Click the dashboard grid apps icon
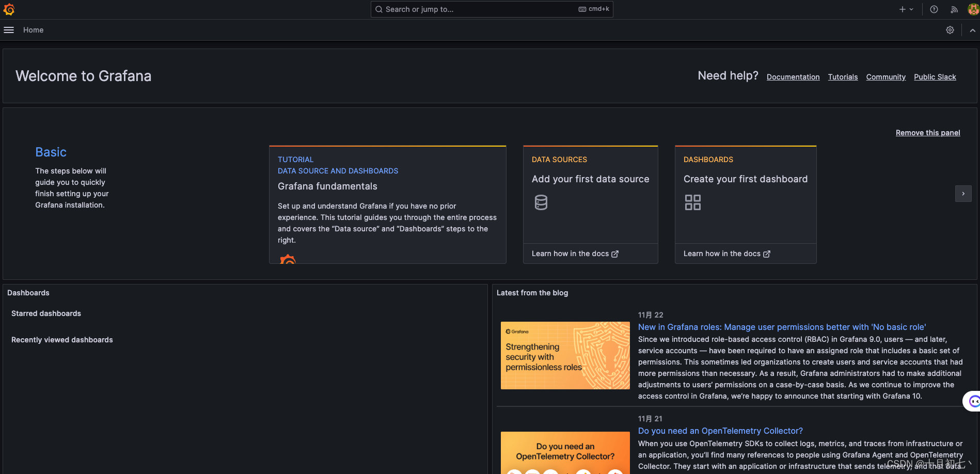The width and height of the screenshot is (980, 474). (x=693, y=202)
